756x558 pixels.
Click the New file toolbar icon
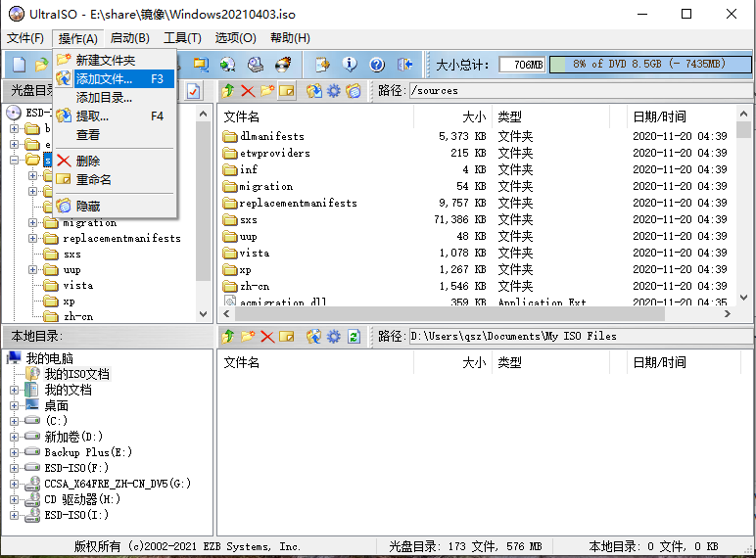click(19, 64)
